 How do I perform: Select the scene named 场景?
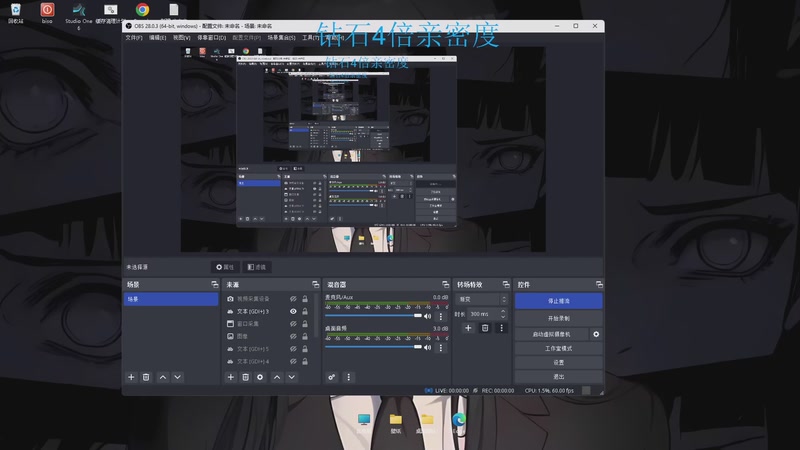click(171, 299)
